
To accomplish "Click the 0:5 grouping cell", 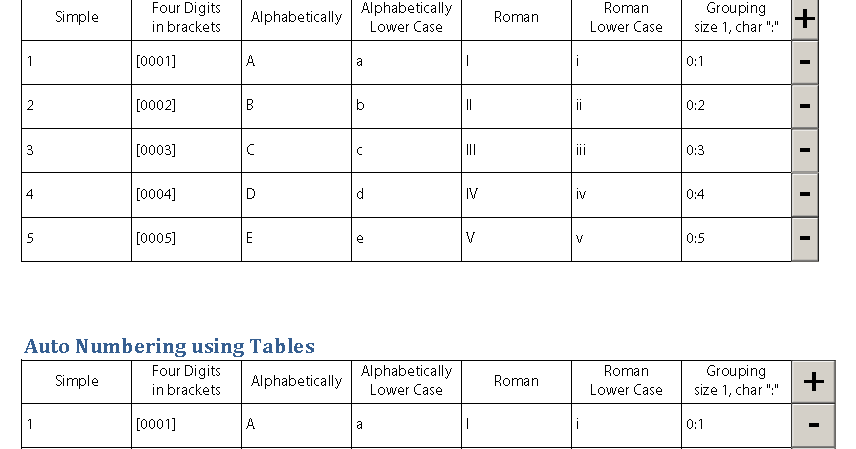I will click(736, 238).
